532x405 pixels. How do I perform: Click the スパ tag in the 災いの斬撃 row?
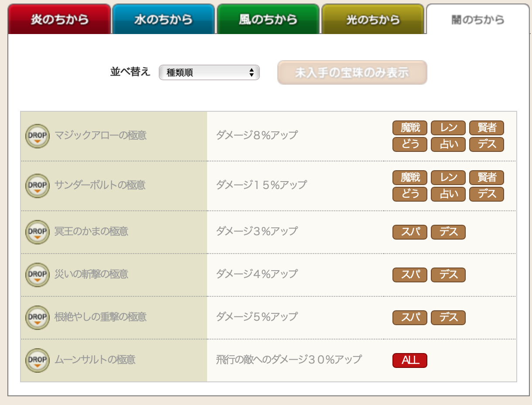point(410,275)
